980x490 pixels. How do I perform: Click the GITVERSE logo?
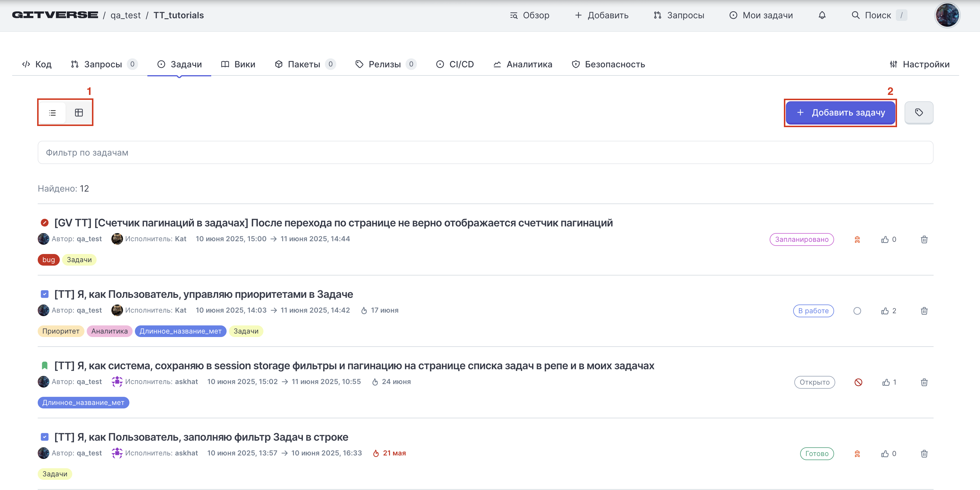pyautogui.click(x=55, y=15)
